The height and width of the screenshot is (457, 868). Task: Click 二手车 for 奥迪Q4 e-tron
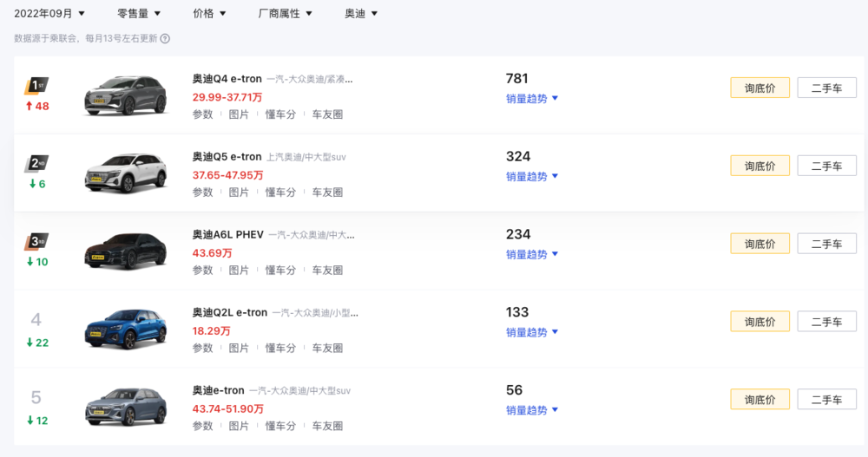pos(827,88)
